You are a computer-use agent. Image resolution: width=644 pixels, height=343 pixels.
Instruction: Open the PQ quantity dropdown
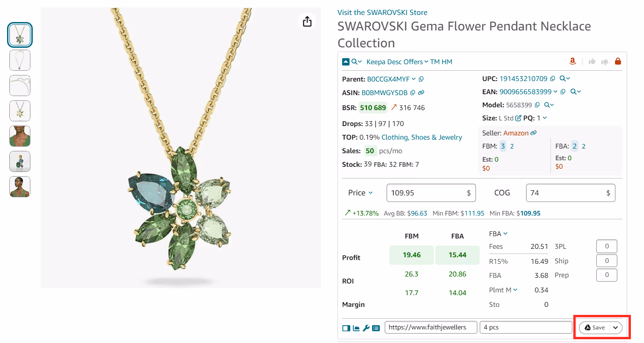(545, 118)
